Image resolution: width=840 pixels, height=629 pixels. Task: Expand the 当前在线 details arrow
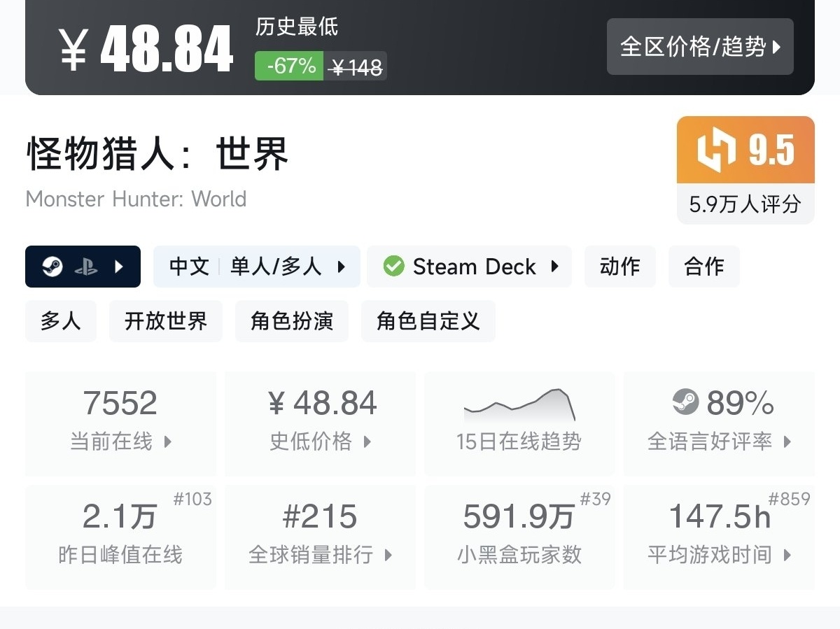168,441
